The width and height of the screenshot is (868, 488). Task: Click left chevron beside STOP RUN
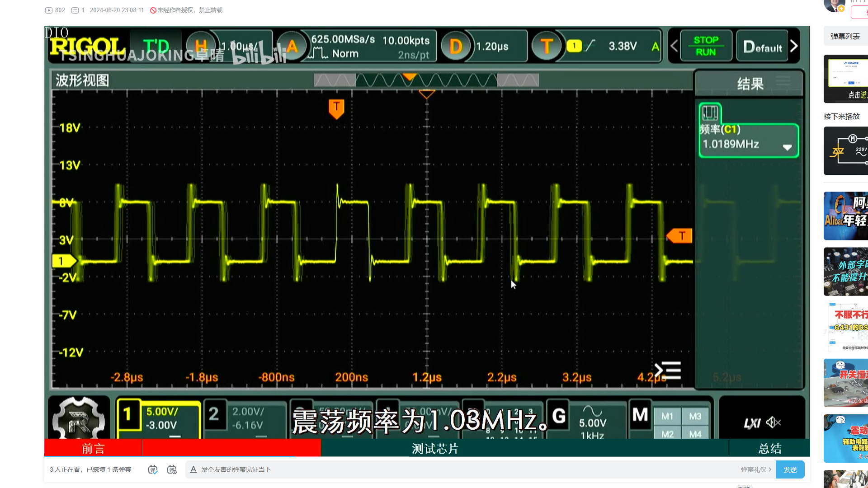pos(674,46)
